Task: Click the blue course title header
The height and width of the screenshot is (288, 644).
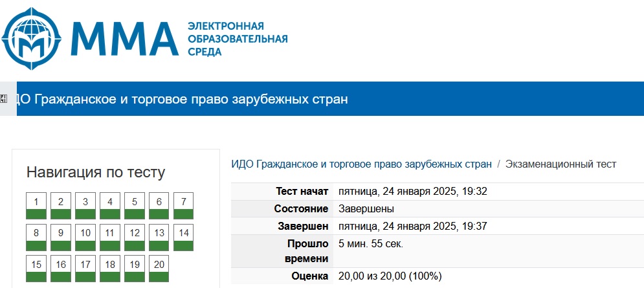Action: [x=183, y=99]
